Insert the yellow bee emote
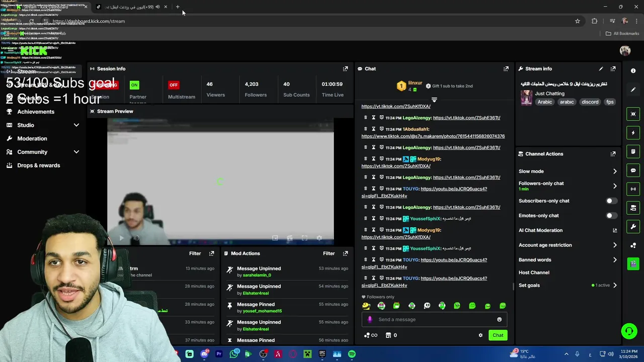 click(x=366, y=306)
